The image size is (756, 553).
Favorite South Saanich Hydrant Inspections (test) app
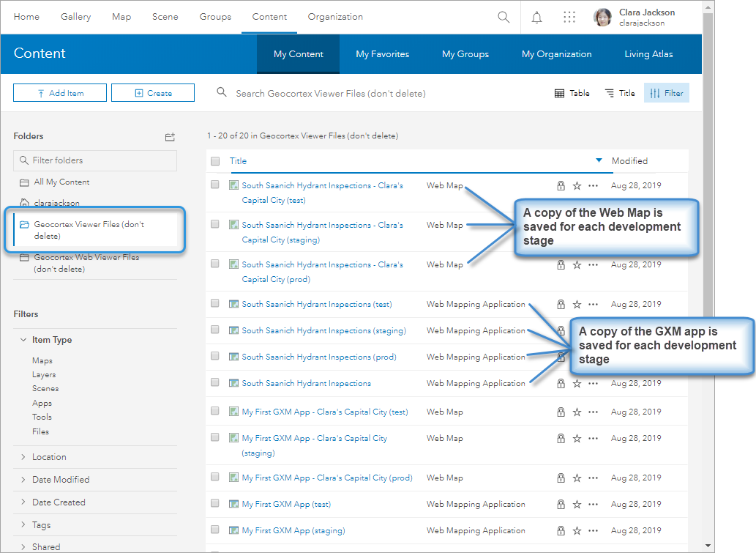(x=577, y=305)
